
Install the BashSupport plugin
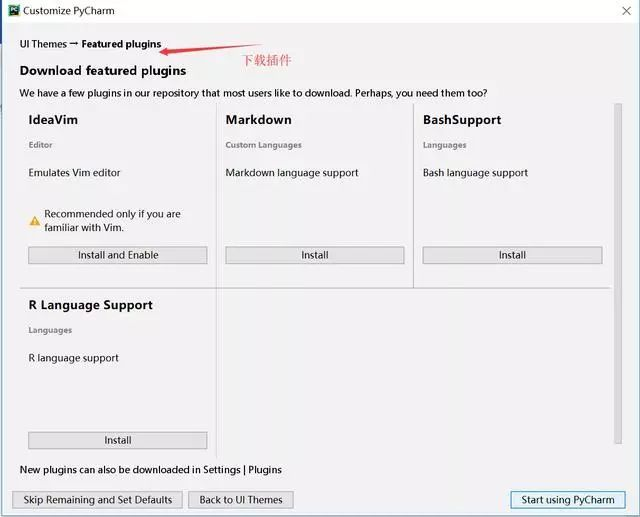click(x=512, y=255)
